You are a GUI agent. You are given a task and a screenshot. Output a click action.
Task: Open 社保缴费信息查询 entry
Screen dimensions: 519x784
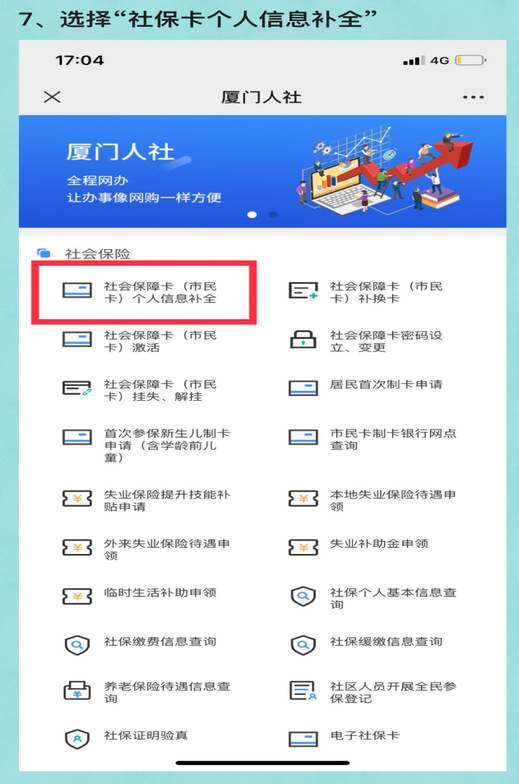pyautogui.click(x=160, y=642)
